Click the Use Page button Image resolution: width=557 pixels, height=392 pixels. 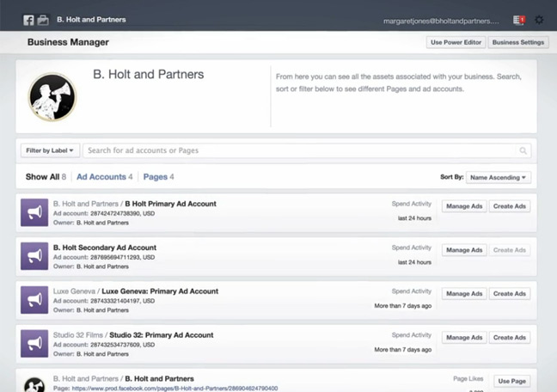pyautogui.click(x=512, y=381)
